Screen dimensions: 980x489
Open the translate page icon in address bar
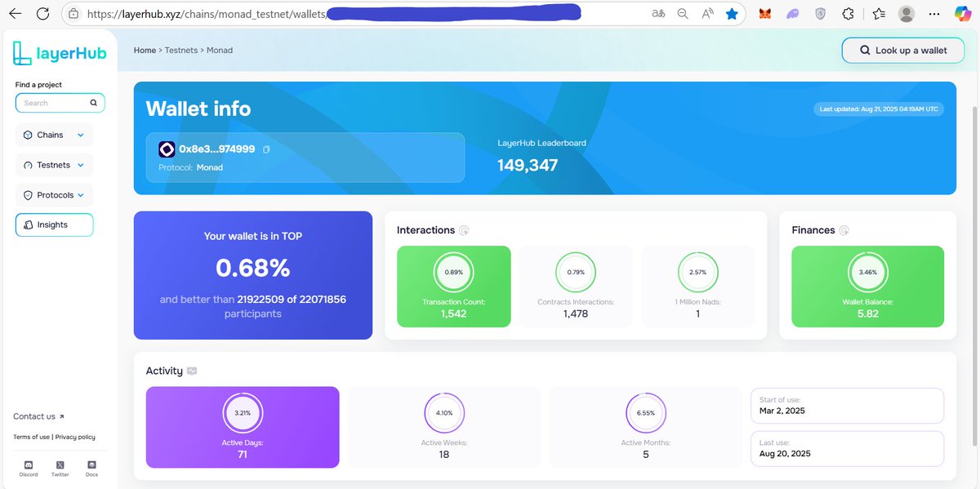(x=658, y=14)
